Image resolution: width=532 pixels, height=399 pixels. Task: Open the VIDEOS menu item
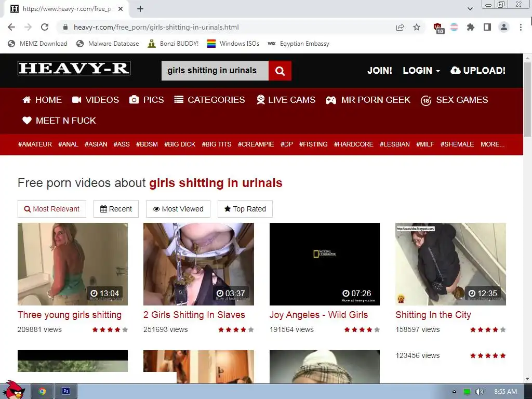point(96,100)
